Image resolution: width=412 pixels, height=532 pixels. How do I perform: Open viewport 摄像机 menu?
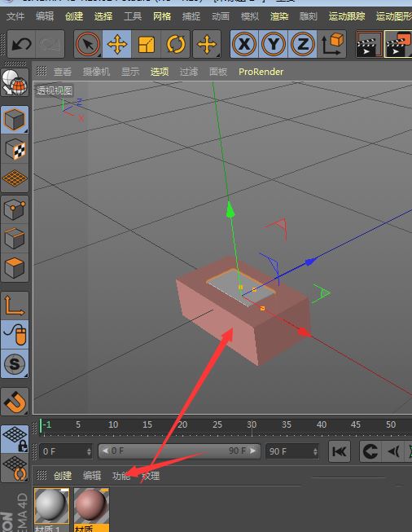pos(96,72)
